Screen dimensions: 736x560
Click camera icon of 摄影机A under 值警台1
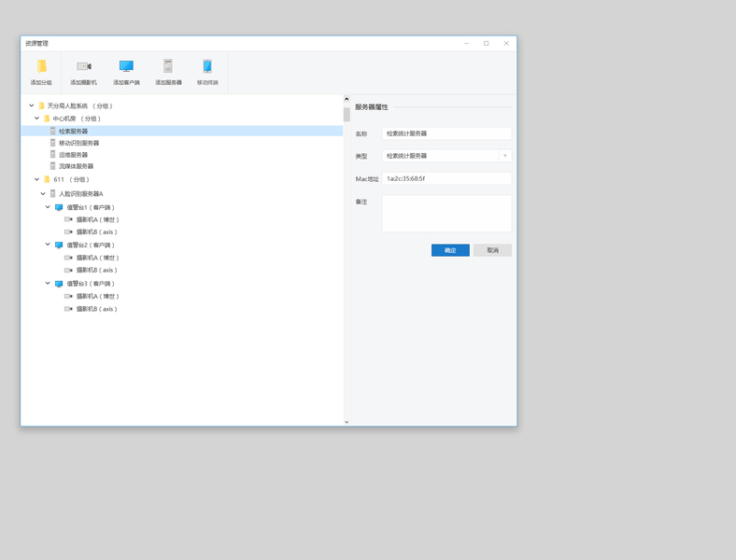tap(68, 219)
